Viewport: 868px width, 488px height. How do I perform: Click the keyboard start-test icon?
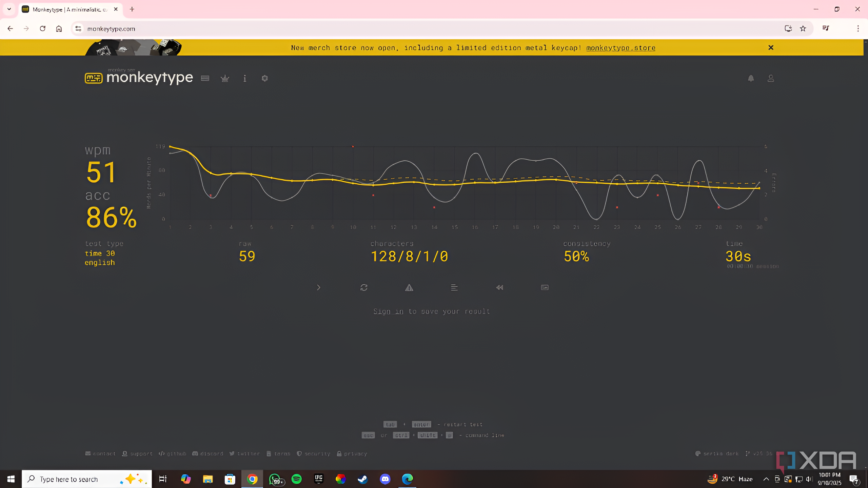tap(205, 78)
